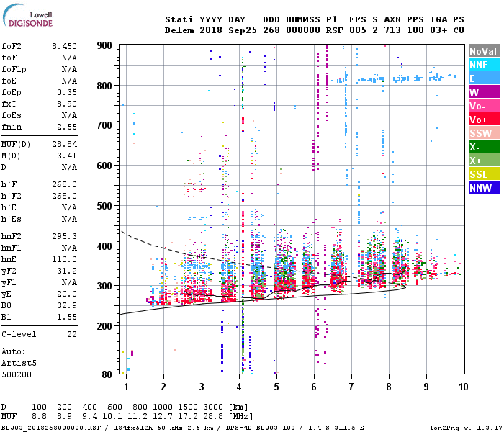Click the 713 value under AXN
The height and width of the screenshot is (432, 504).
coord(392,30)
